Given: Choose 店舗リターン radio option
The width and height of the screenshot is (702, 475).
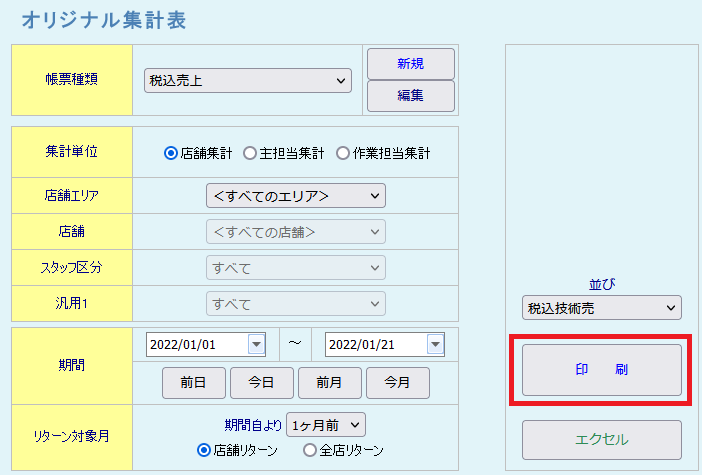Looking at the screenshot, I should click(x=205, y=450).
